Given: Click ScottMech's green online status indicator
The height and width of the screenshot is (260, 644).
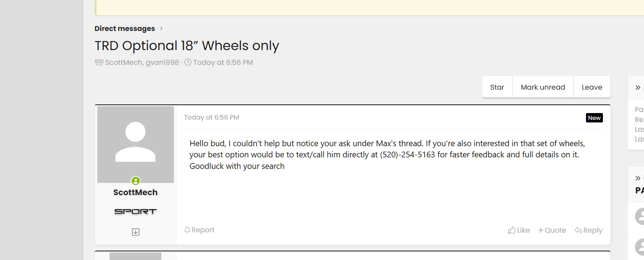Looking at the screenshot, I should pyautogui.click(x=136, y=181).
